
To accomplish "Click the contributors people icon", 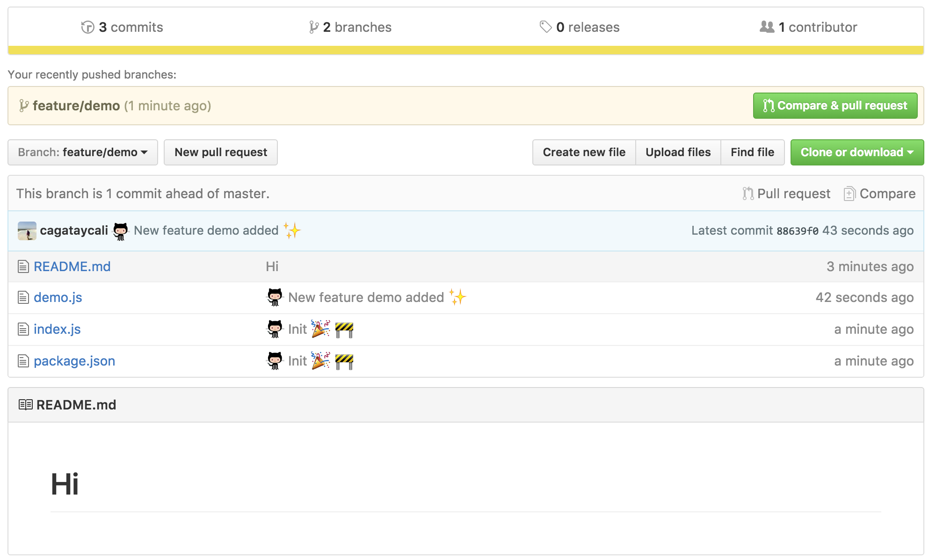I will click(767, 27).
